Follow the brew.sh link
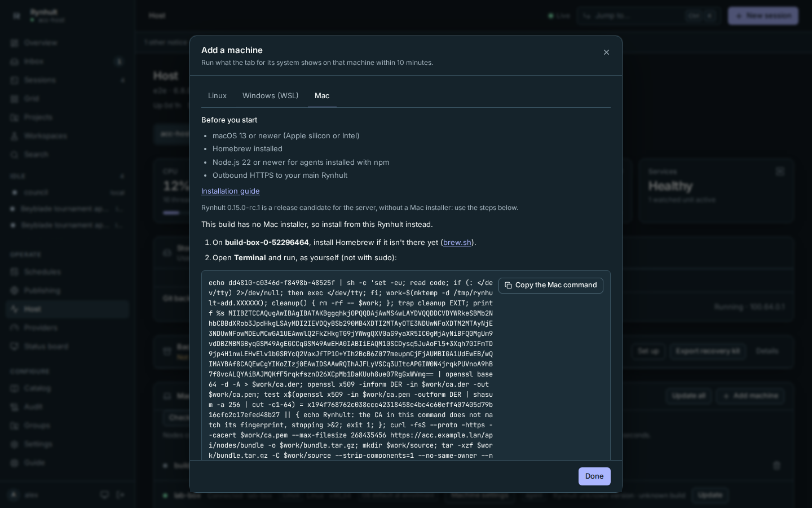The image size is (812, 508). [457, 243]
